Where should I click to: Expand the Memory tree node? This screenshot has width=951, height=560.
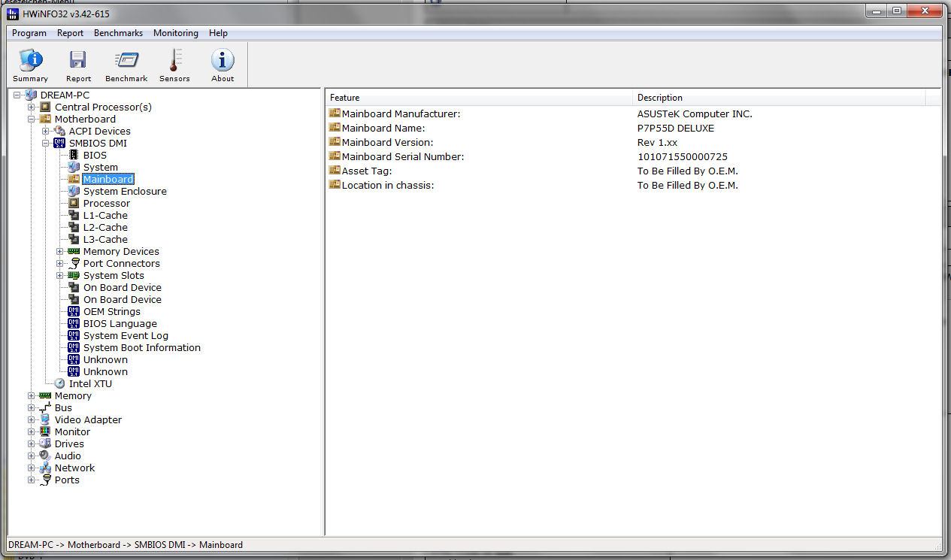tap(32, 396)
